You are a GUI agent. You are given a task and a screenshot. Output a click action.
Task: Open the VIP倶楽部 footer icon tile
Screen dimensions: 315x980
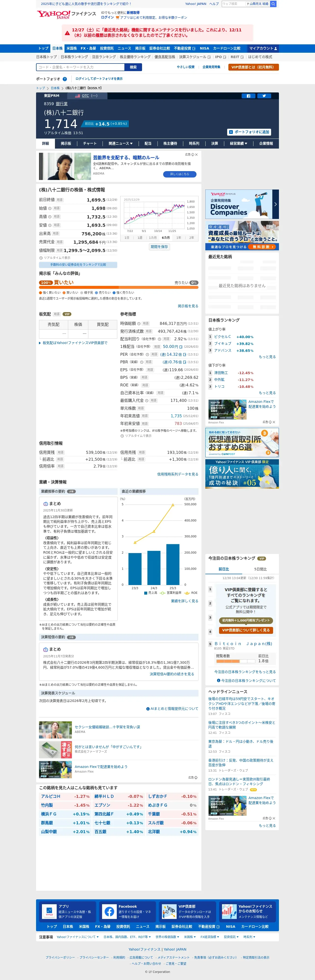click(x=169, y=912)
